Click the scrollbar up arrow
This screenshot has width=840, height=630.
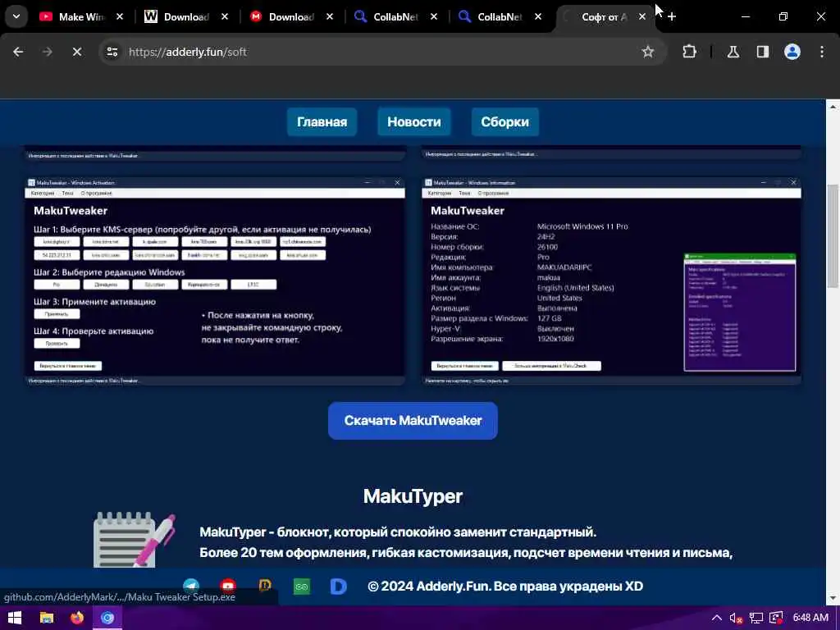[833, 107]
